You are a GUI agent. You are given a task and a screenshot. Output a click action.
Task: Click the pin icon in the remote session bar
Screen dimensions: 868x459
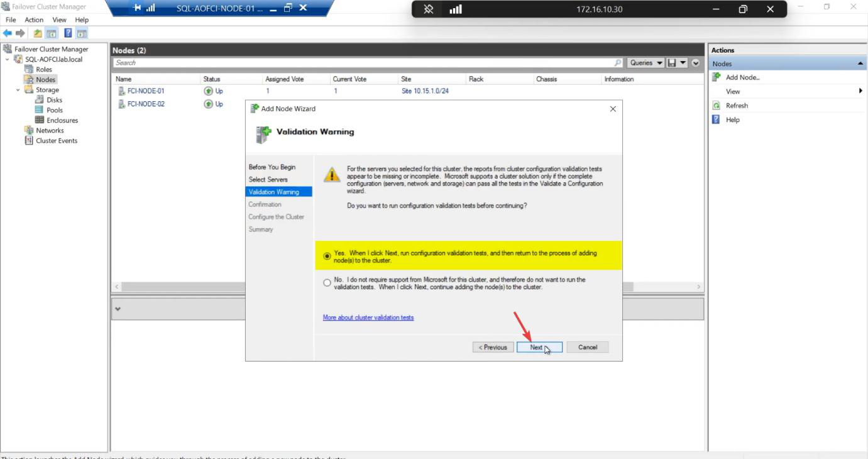137,8
